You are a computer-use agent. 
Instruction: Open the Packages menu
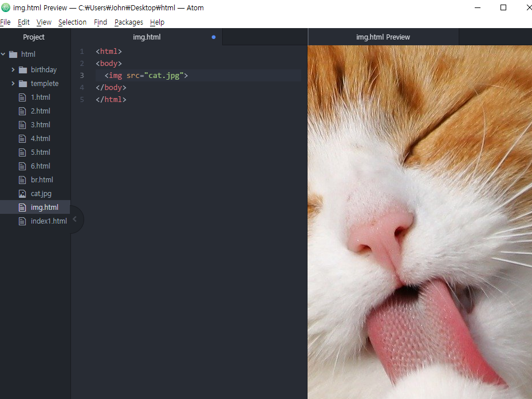129,22
